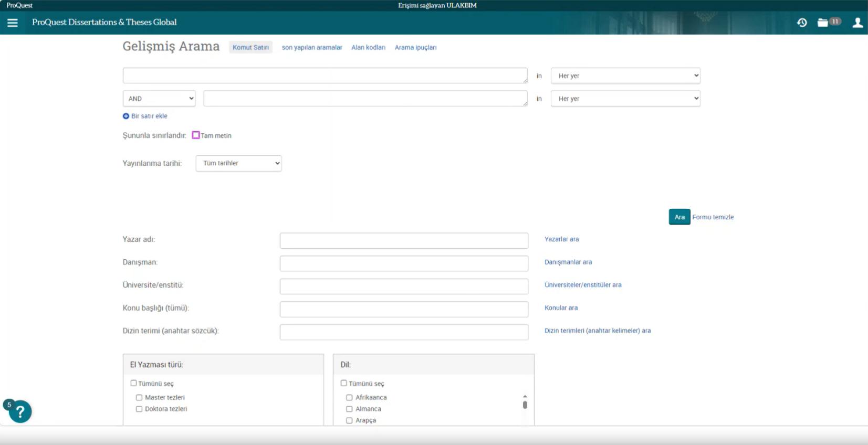The image size is (868, 445).
Task: Open first row Her yer field dropdown
Action: pyautogui.click(x=625, y=76)
